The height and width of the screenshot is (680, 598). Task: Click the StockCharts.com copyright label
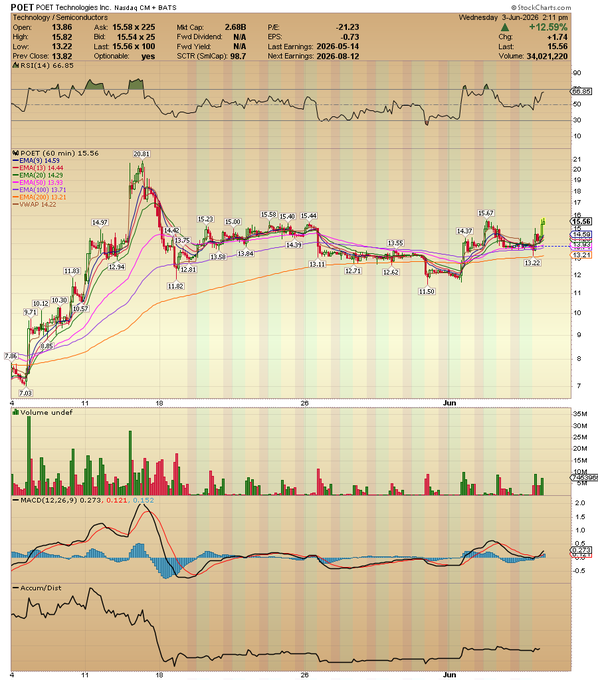(x=541, y=7)
